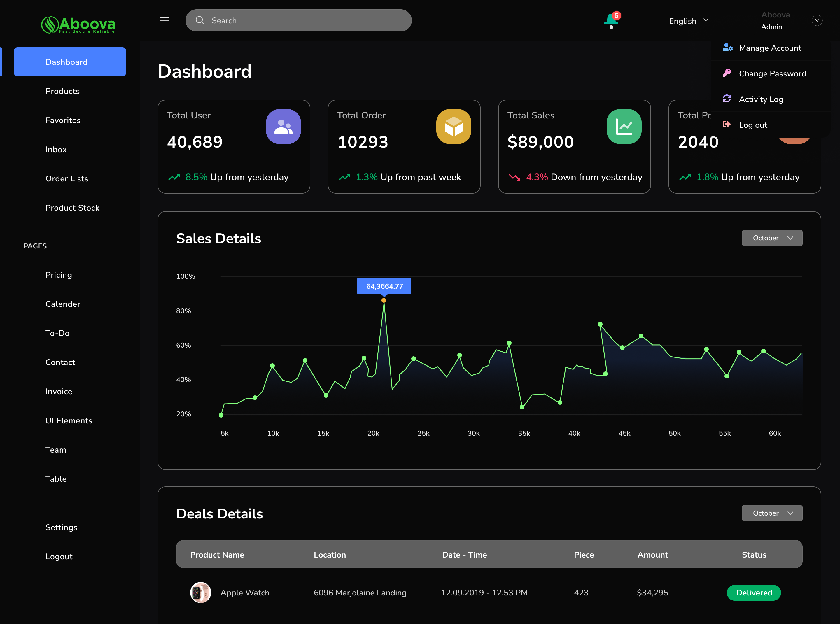This screenshot has width=840, height=624.
Task: Click the orange peak chart data point
Action: pos(384,300)
